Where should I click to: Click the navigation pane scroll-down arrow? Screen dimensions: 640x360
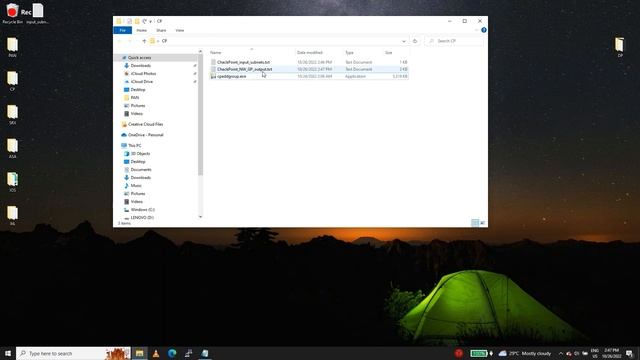[200, 216]
